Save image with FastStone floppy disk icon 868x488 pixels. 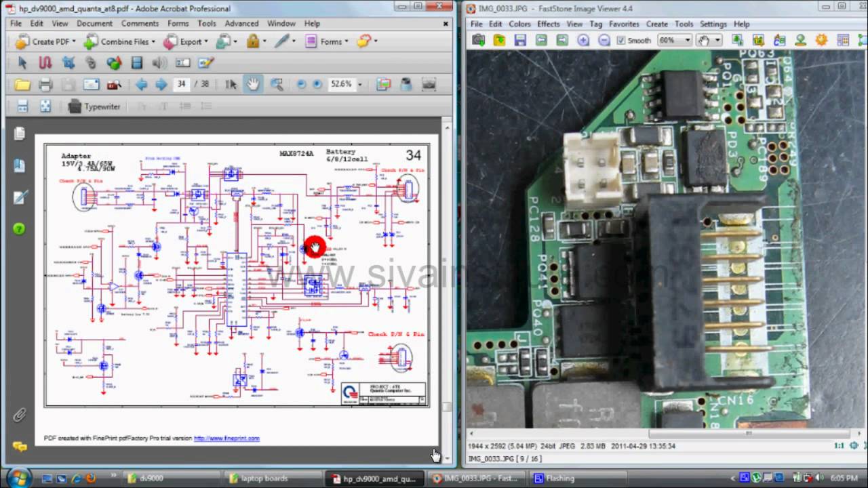tap(520, 41)
